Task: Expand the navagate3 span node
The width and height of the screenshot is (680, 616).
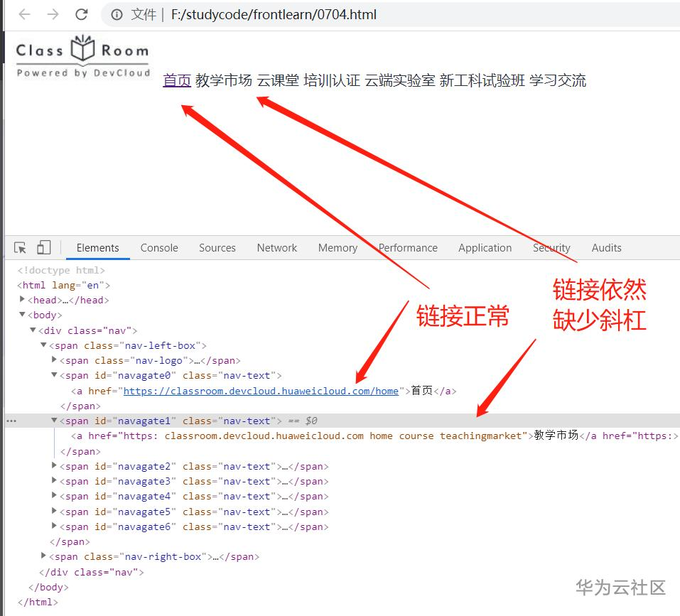Action: pyautogui.click(x=54, y=480)
